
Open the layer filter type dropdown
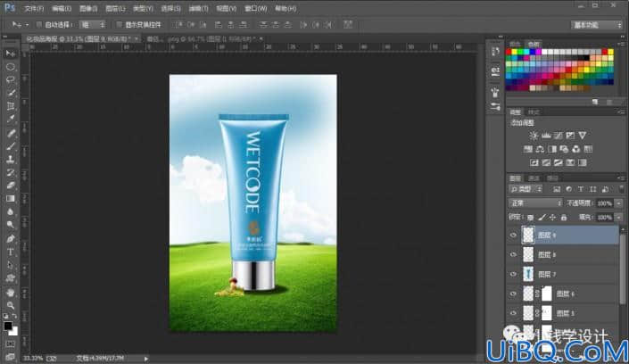click(526, 189)
